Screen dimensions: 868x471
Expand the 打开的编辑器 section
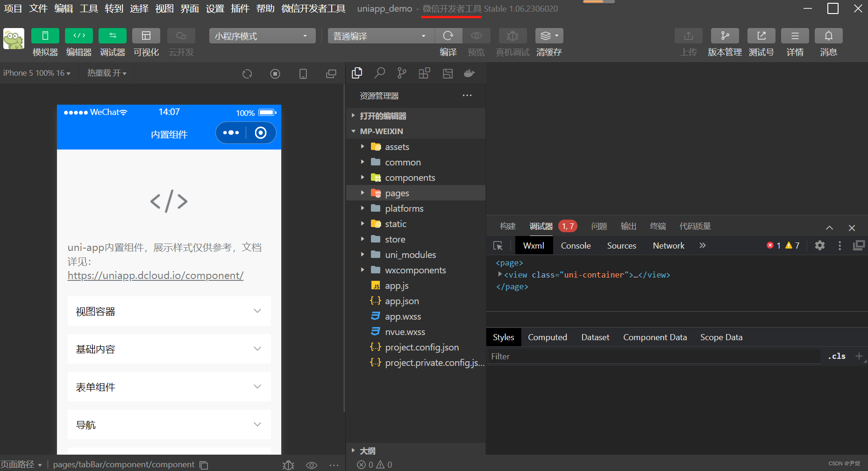[x=416, y=116]
